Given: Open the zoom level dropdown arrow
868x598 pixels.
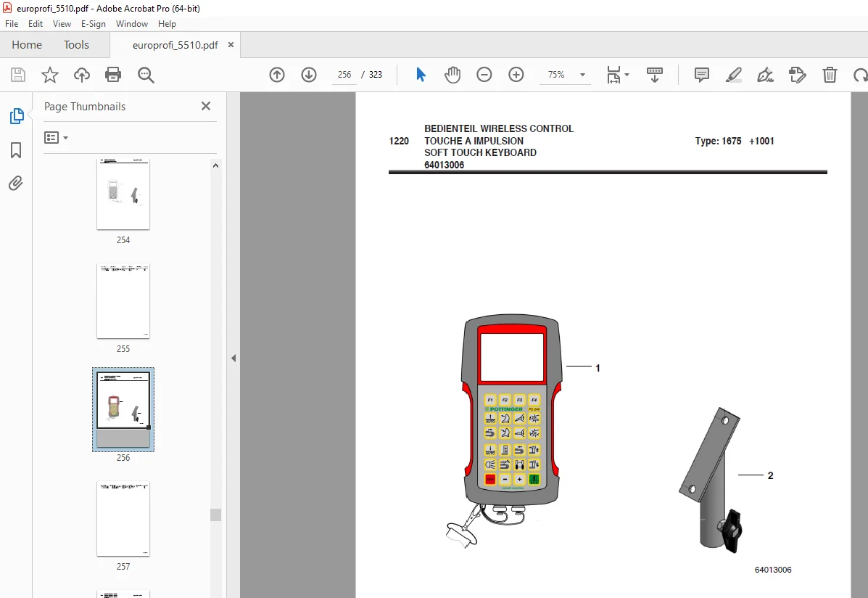Looking at the screenshot, I should 582,75.
